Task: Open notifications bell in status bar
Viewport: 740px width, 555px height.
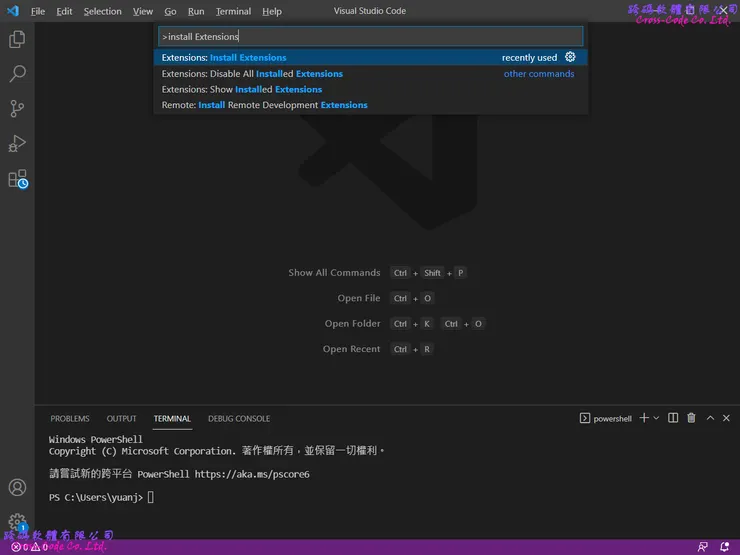Action: [x=725, y=547]
